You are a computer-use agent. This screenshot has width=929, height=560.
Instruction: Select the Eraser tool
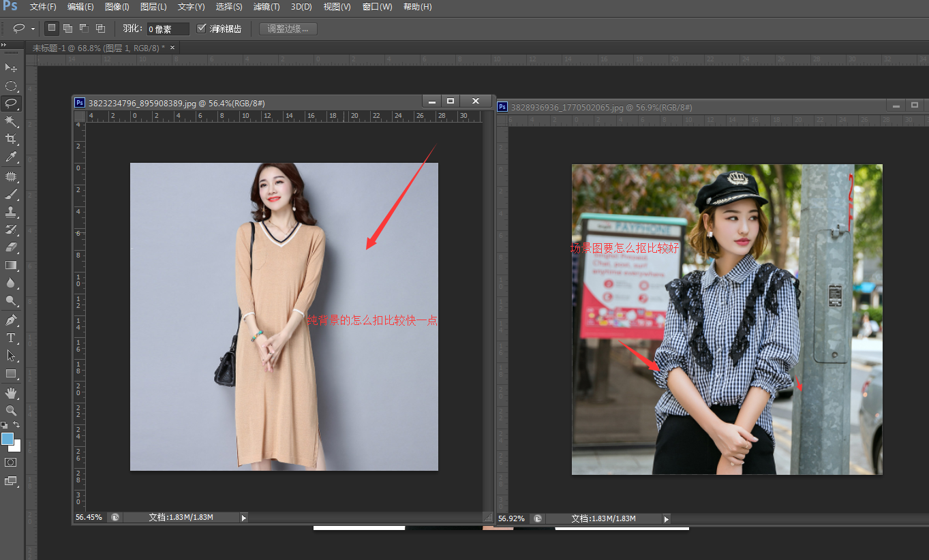point(11,247)
